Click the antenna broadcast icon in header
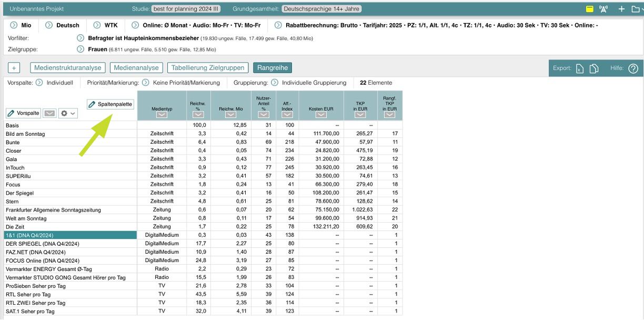Viewport: 644px width, 320px height. 603,9
